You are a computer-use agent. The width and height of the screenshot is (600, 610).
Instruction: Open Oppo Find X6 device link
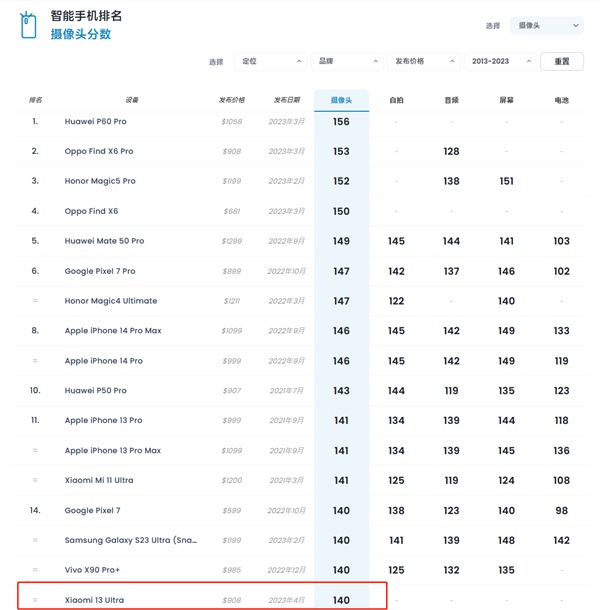pos(91,211)
